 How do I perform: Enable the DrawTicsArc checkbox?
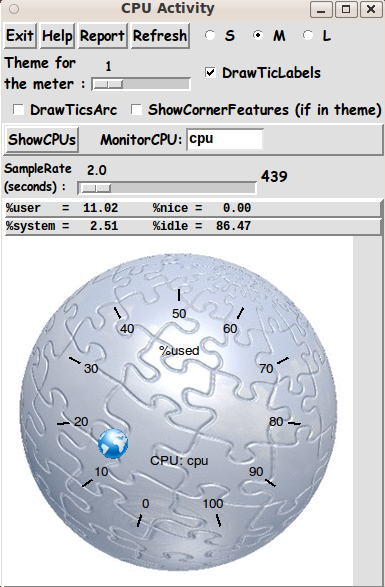point(18,110)
